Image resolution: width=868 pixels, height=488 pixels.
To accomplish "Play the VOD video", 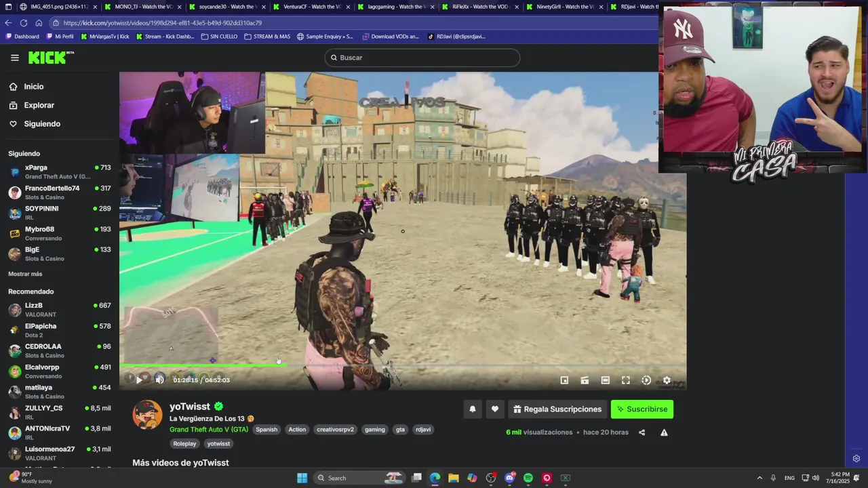I will [139, 380].
